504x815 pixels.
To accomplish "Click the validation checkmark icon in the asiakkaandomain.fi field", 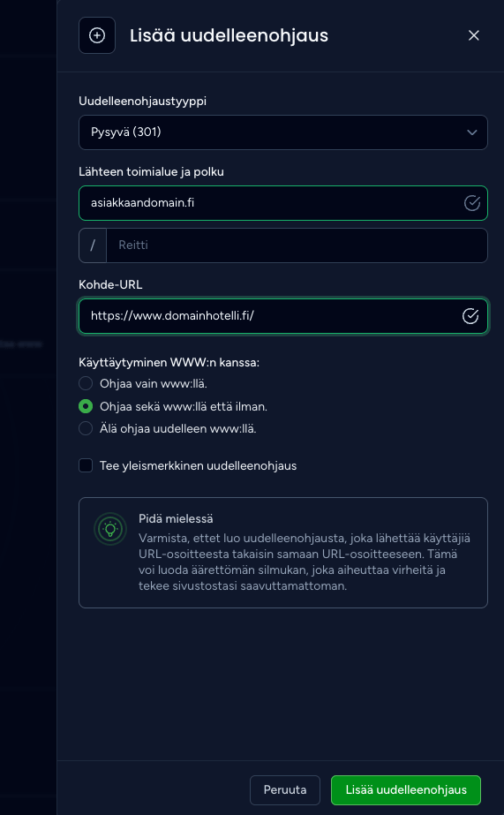I will pos(472,203).
